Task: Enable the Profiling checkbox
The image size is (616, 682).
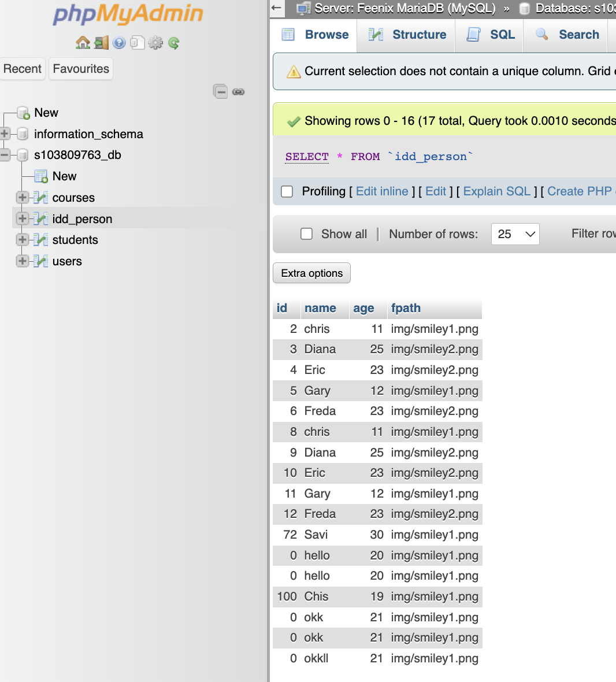Action: [x=287, y=191]
